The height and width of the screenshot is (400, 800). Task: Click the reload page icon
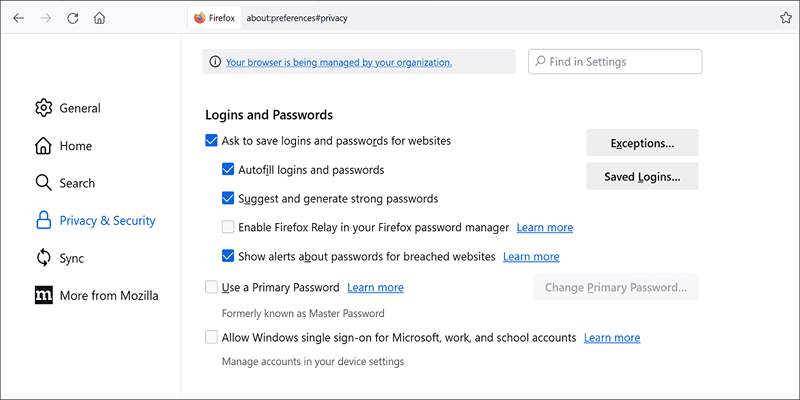pyautogui.click(x=73, y=18)
